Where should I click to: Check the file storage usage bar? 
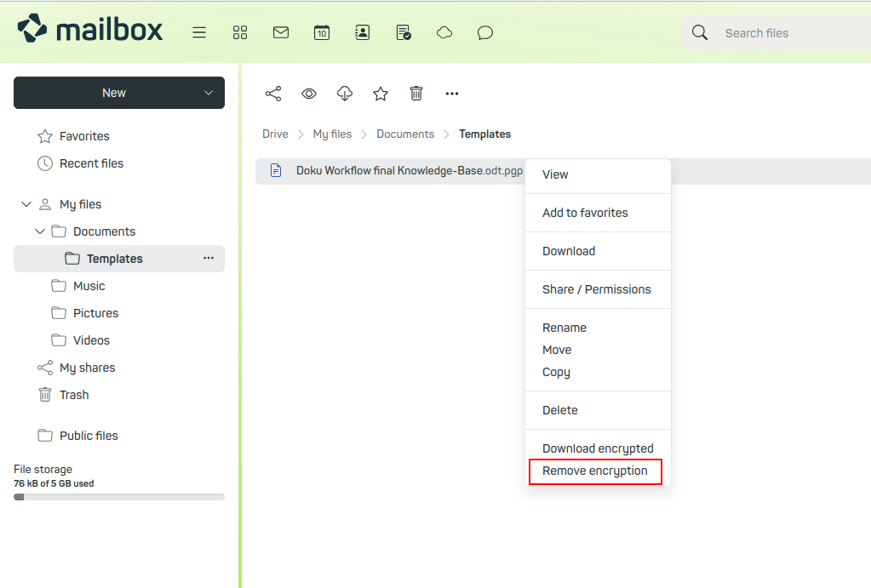tap(118, 497)
